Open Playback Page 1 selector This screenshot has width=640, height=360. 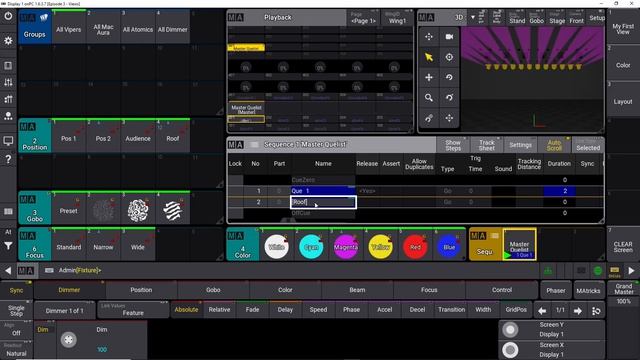tap(363, 18)
